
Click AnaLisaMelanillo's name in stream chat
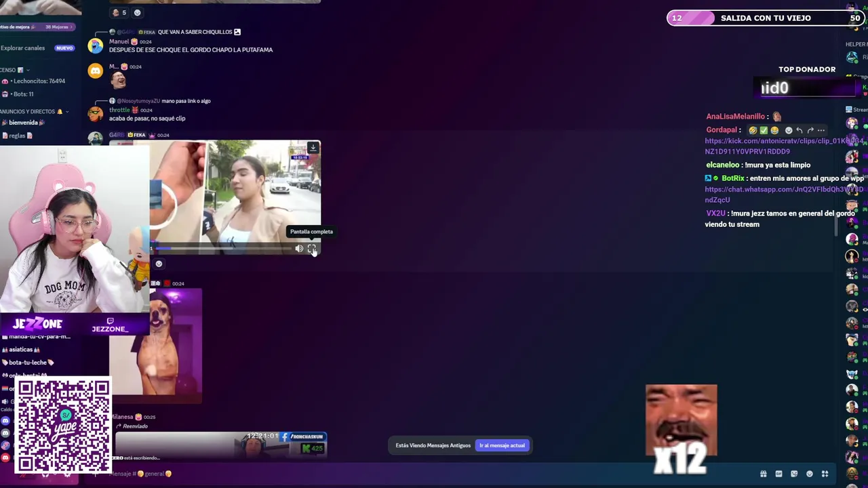pyautogui.click(x=735, y=117)
